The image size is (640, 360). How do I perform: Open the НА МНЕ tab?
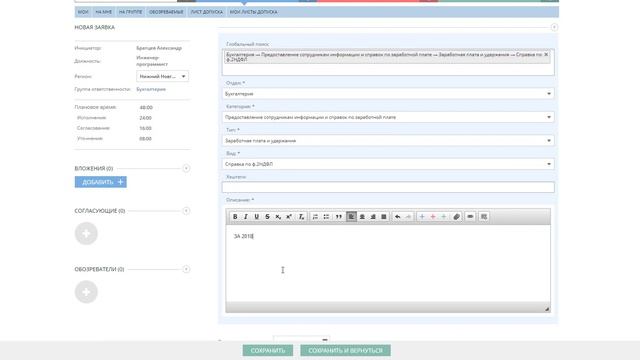point(104,12)
